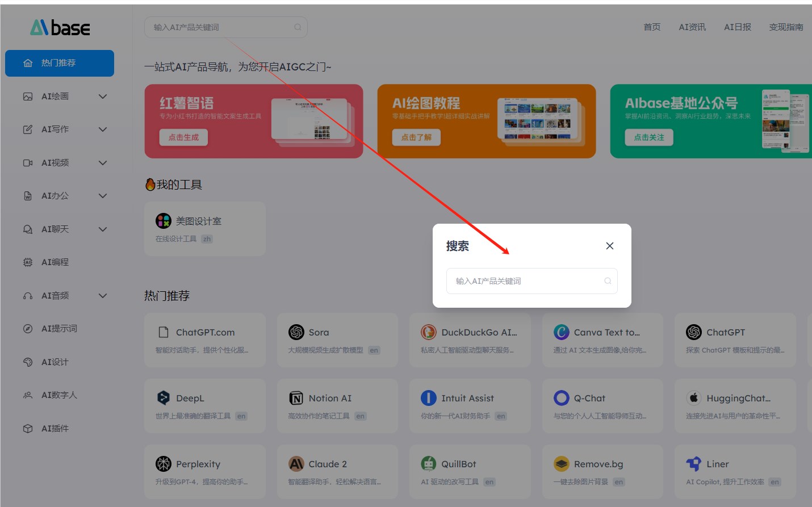
Task: Open the 首页 nav link
Action: (652, 27)
